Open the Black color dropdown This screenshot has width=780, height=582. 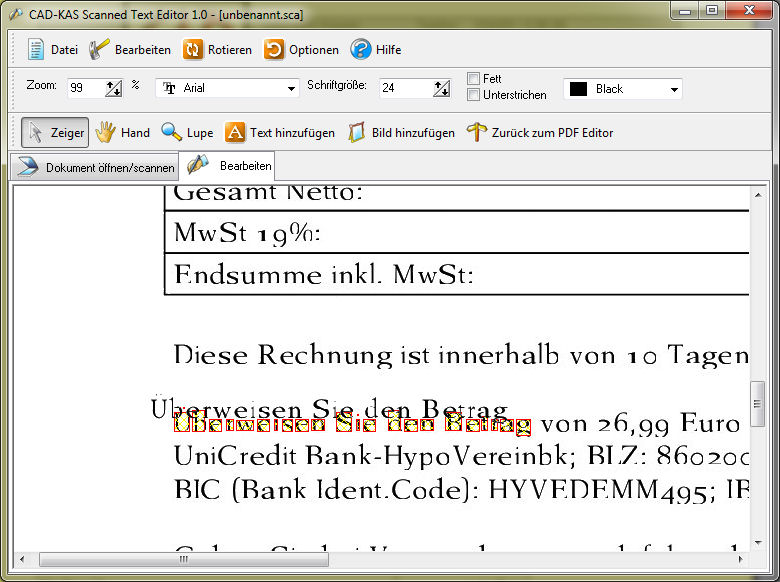pos(675,89)
